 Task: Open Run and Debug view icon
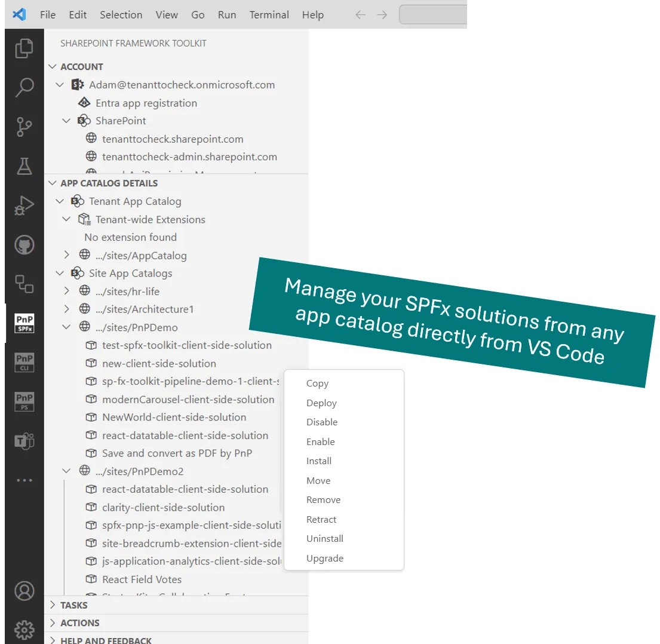[x=24, y=206]
